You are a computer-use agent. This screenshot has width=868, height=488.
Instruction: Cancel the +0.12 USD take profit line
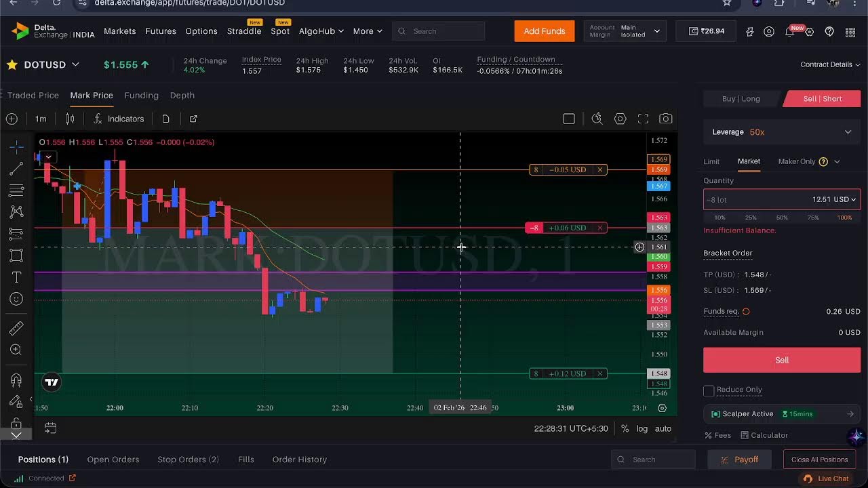pos(600,373)
